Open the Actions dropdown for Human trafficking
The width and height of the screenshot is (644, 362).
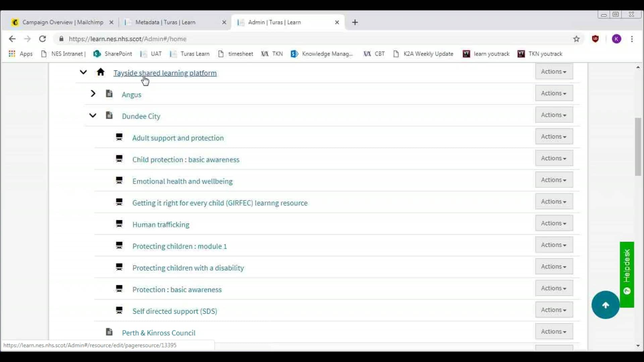tap(554, 223)
